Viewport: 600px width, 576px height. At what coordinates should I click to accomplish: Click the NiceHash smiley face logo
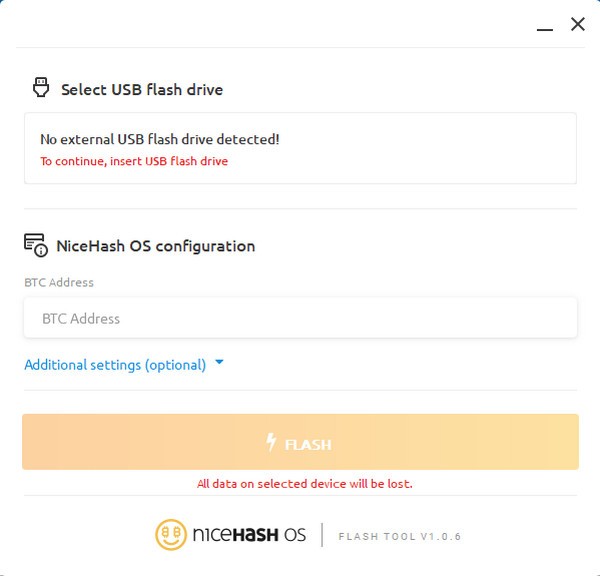[x=171, y=535]
